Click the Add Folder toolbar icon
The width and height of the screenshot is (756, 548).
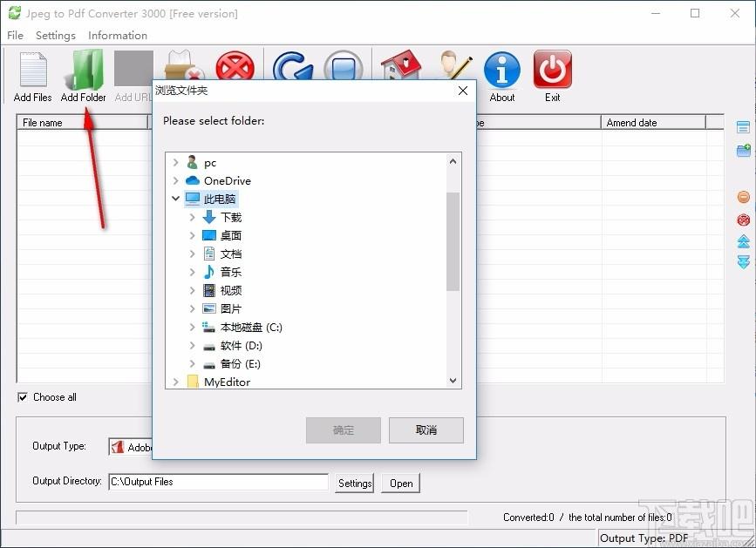tap(84, 72)
